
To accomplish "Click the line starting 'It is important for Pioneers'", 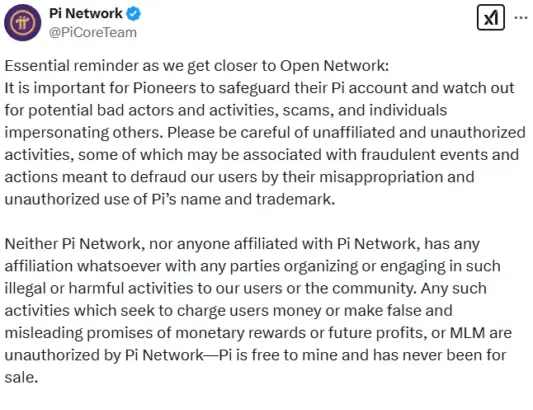I will coord(259,88).
